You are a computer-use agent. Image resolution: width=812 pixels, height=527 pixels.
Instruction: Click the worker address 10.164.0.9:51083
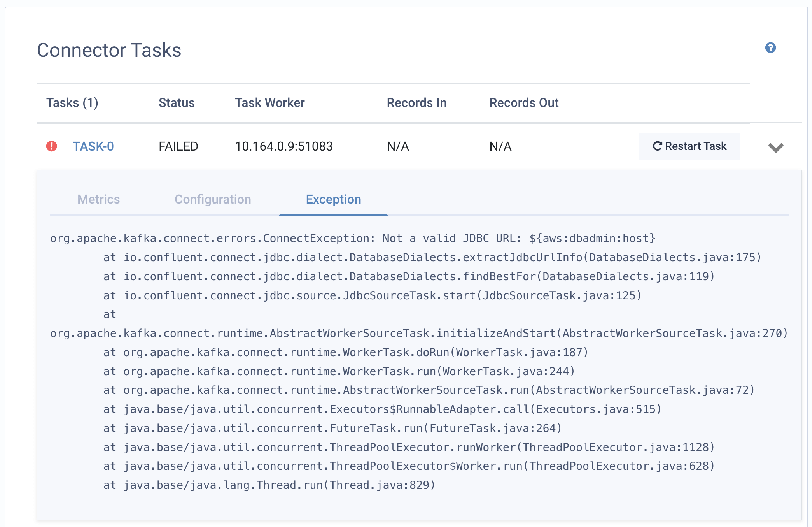[x=283, y=146]
